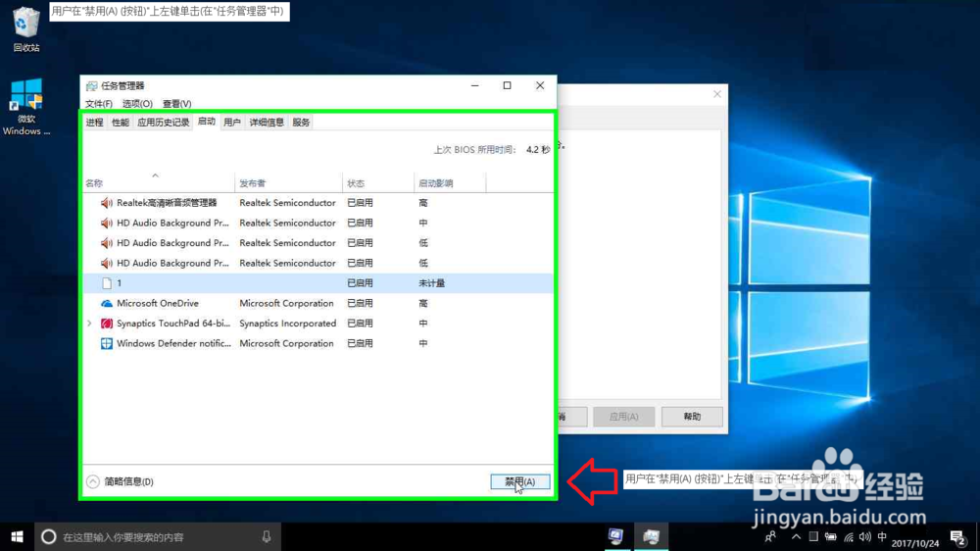The image size is (980, 551).
Task: Open the Action Center notifications icon
Action: pyautogui.click(x=957, y=536)
